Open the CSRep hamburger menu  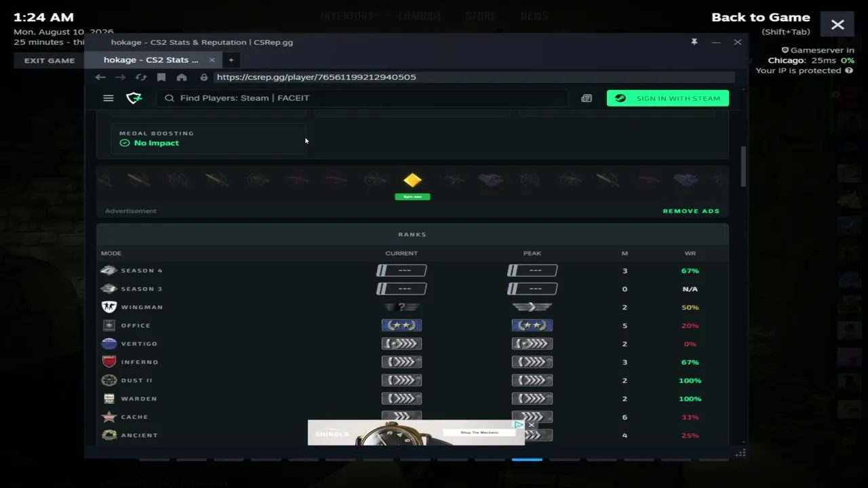coord(108,98)
